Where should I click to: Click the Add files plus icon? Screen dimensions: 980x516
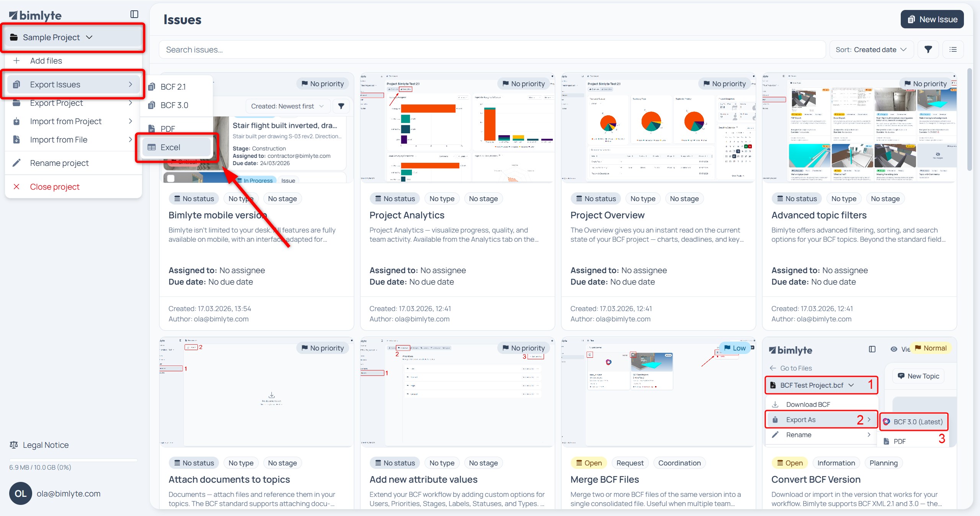coord(16,61)
